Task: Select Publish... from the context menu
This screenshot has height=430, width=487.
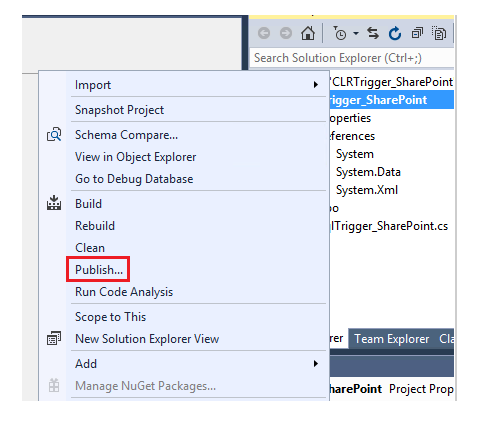Action: pos(99,269)
